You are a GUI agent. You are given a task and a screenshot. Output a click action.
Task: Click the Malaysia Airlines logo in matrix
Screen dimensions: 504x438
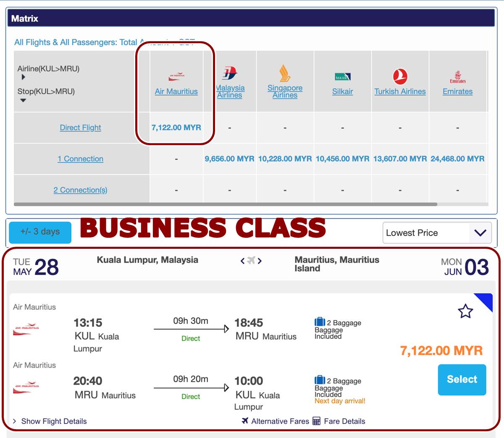coord(230,73)
